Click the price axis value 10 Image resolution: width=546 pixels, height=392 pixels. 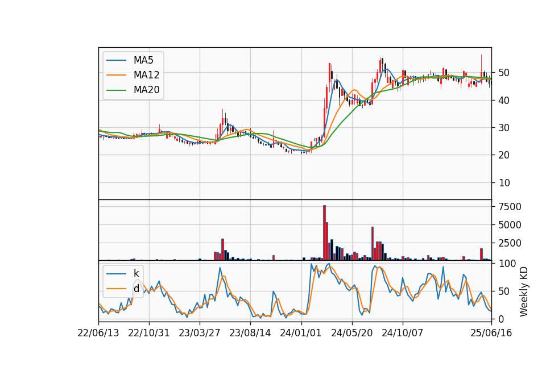[x=504, y=182]
